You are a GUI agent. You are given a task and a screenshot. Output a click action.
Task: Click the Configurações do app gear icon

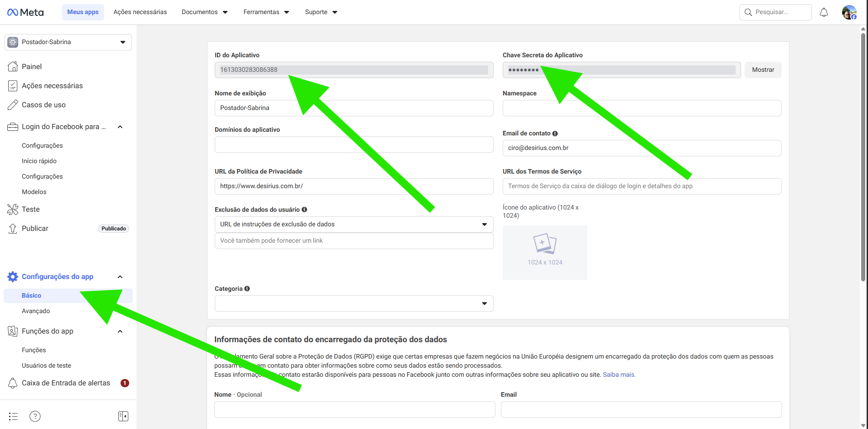pos(13,276)
